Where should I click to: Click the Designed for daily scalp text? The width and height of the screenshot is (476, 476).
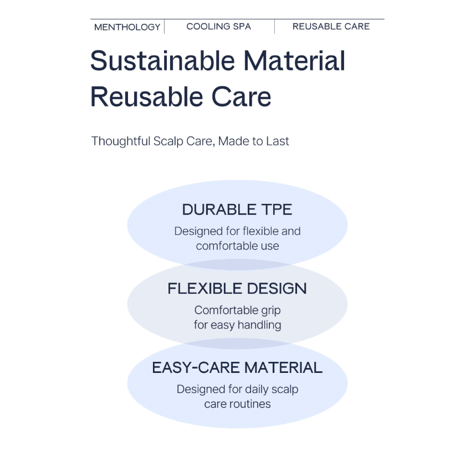(x=237, y=390)
